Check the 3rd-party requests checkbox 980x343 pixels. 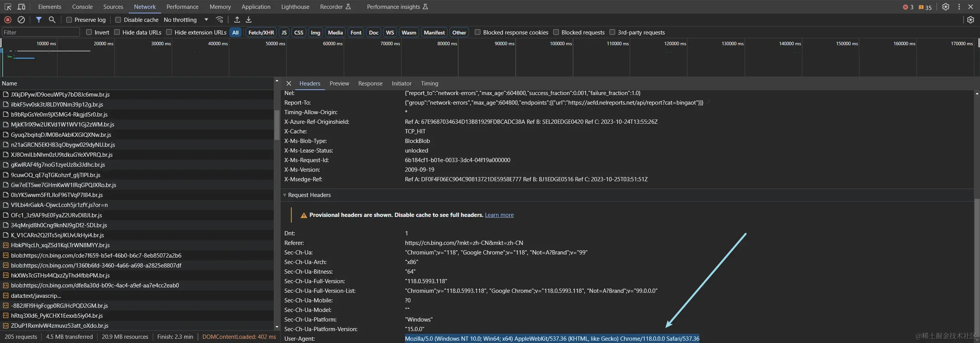(612, 32)
